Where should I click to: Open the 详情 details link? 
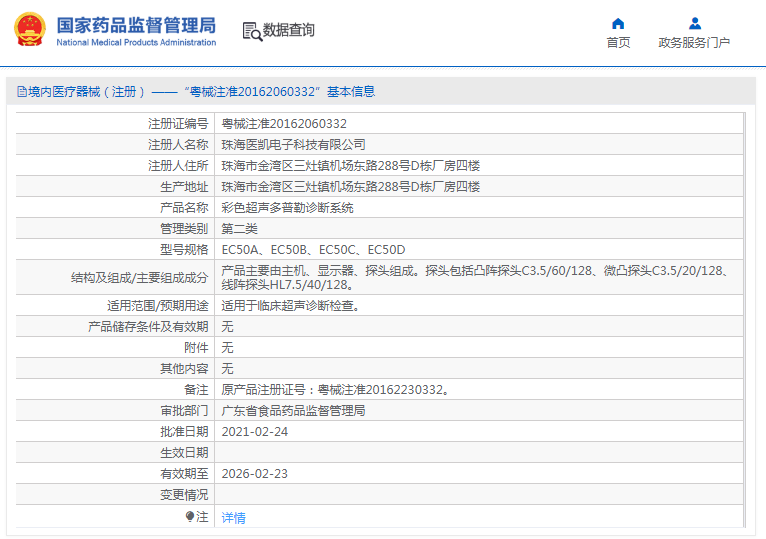(x=233, y=518)
